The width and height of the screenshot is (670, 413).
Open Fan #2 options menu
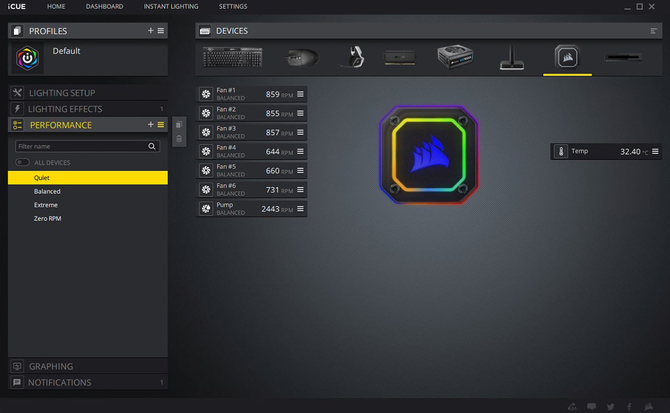(x=300, y=113)
